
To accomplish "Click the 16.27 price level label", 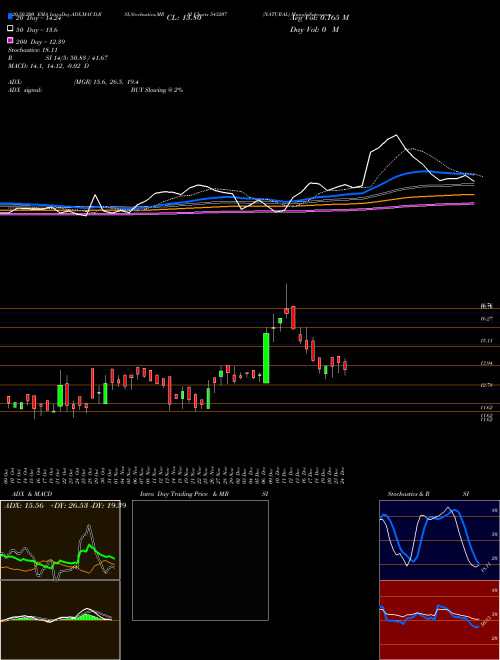I will coord(487,319).
